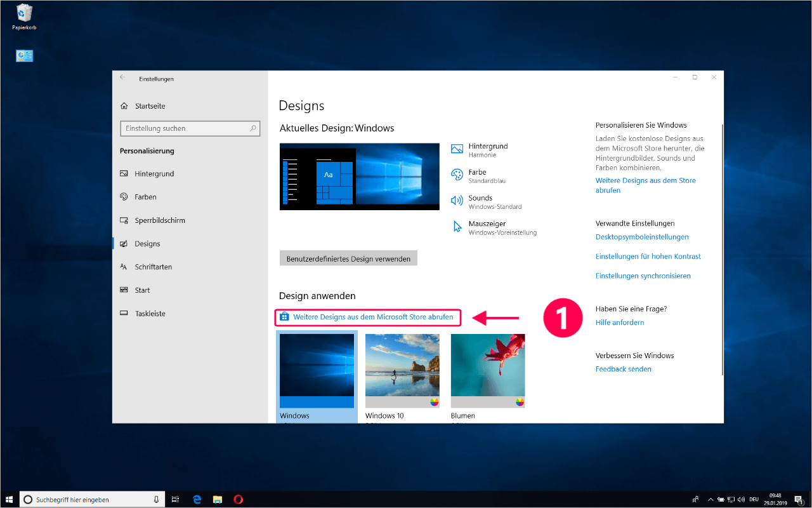Click the Einstellung suchen search field

coord(190,128)
